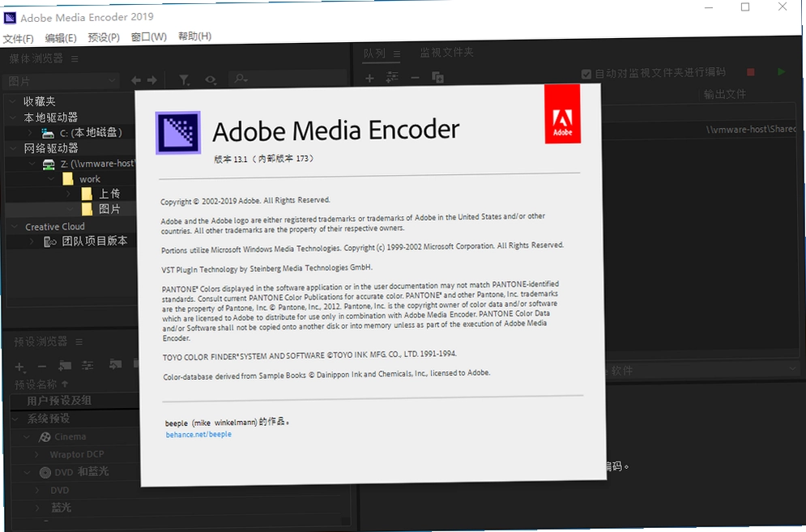Open the 帮助(H) menu
Screen dimensions: 806x532
pyautogui.click(x=195, y=36)
